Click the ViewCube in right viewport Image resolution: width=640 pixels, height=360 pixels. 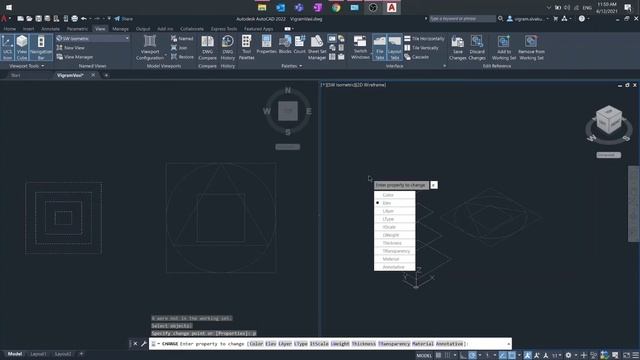(609, 120)
